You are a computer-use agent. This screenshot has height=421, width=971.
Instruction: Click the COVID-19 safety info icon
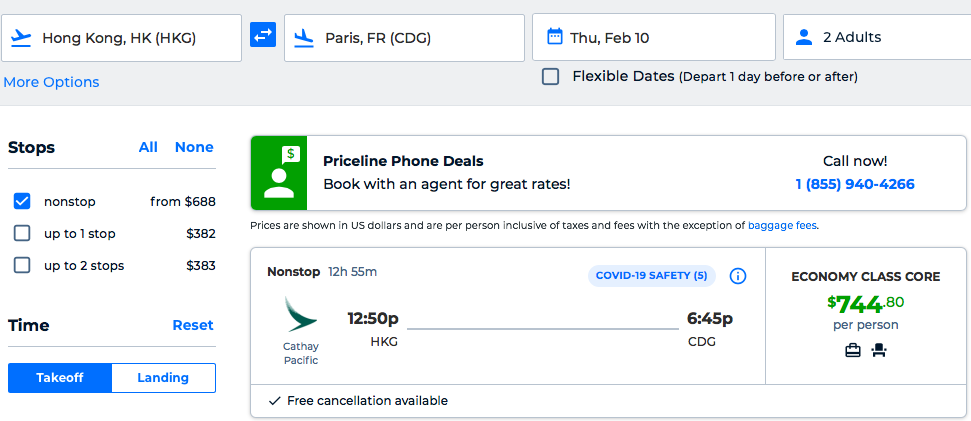pos(738,276)
